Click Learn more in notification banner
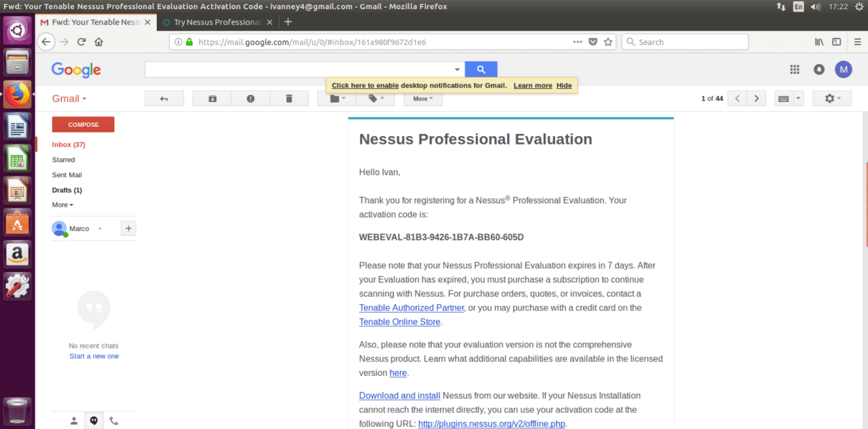This screenshot has height=429, width=868. click(x=532, y=85)
